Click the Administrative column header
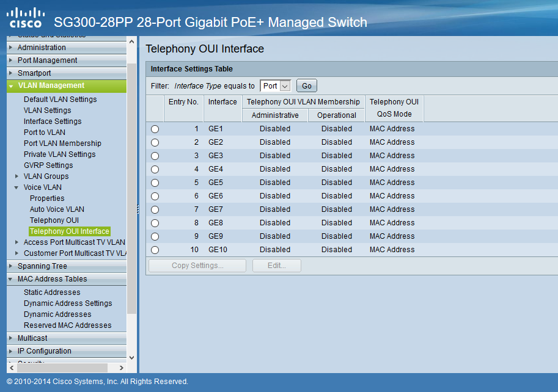Screen dimensions: 558x392 click(x=275, y=115)
